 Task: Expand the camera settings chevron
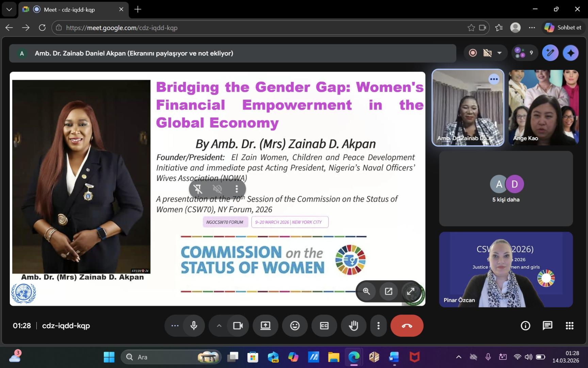click(x=219, y=326)
